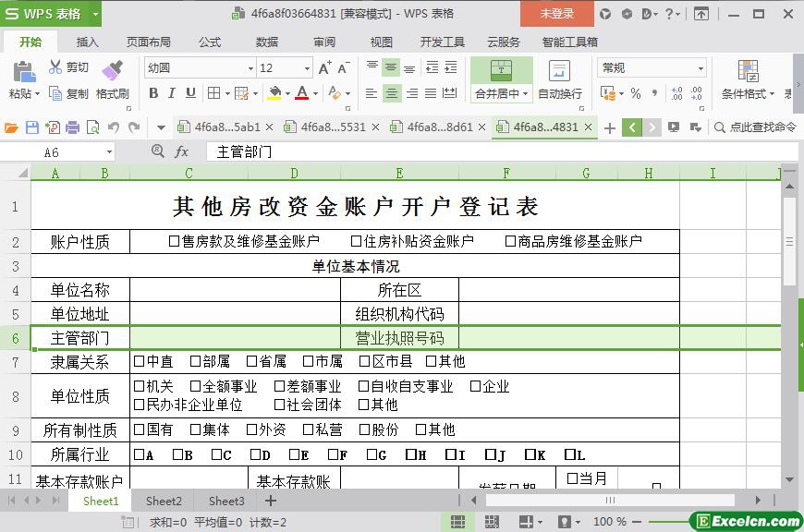This screenshot has width=804, height=532.
Task: Click the Save icon in quick toolbar
Action: pyautogui.click(x=32, y=127)
